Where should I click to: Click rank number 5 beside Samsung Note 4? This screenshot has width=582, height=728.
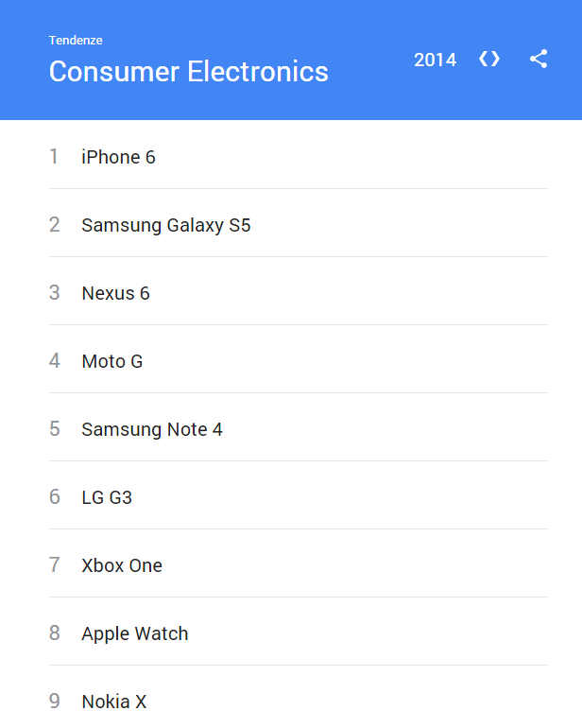pyautogui.click(x=54, y=429)
